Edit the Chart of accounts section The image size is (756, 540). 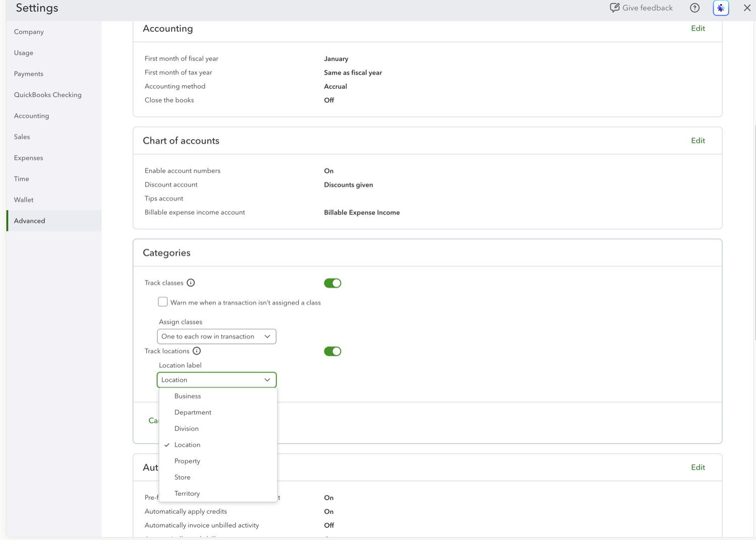(698, 141)
